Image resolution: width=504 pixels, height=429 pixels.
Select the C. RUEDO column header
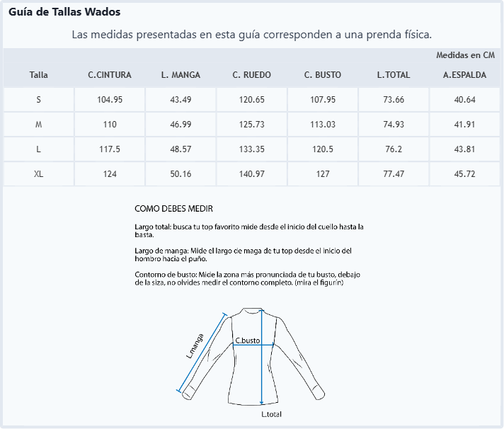coord(252,75)
